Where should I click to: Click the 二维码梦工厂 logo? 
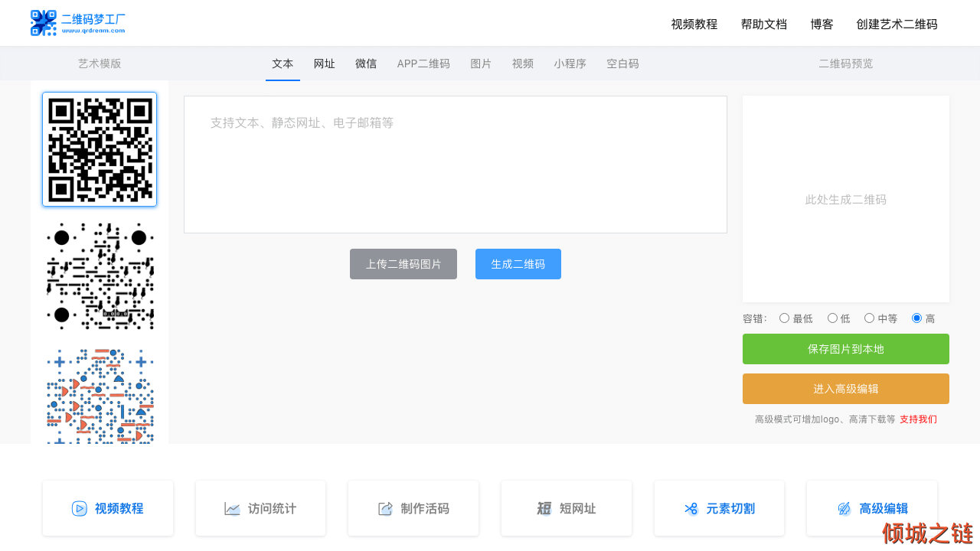click(77, 23)
